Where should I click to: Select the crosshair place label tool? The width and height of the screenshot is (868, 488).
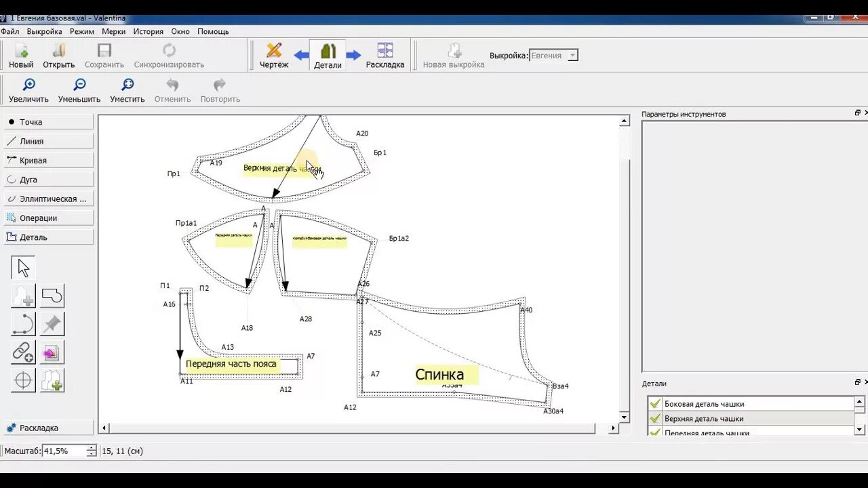[23, 380]
